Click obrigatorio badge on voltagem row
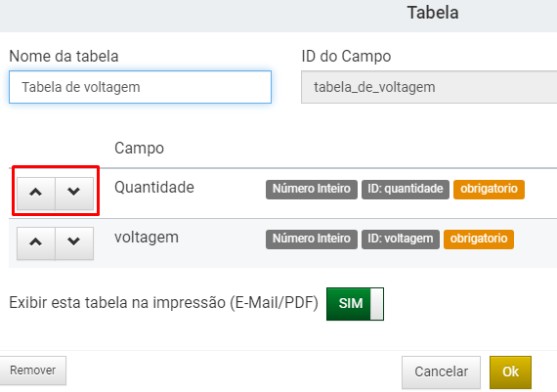Viewport: 557px width, 392px height. point(479,239)
